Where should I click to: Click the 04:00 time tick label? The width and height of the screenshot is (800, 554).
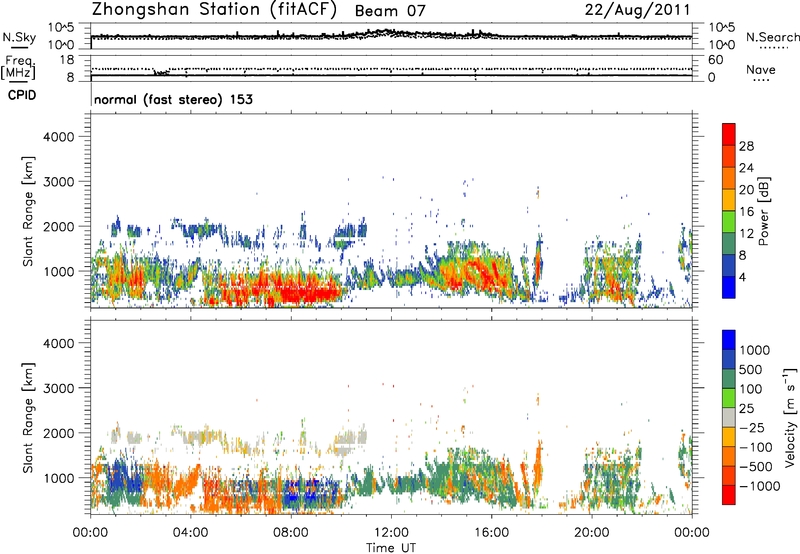(x=190, y=533)
